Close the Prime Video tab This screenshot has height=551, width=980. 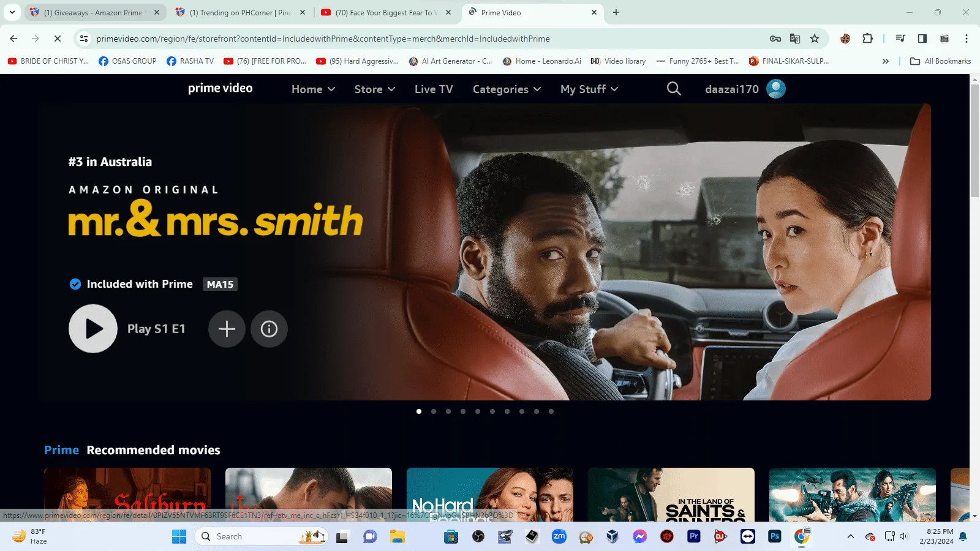594,12
